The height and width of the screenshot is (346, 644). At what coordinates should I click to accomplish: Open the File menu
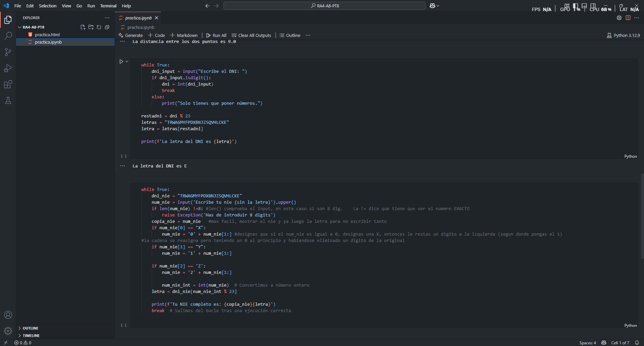click(18, 6)
